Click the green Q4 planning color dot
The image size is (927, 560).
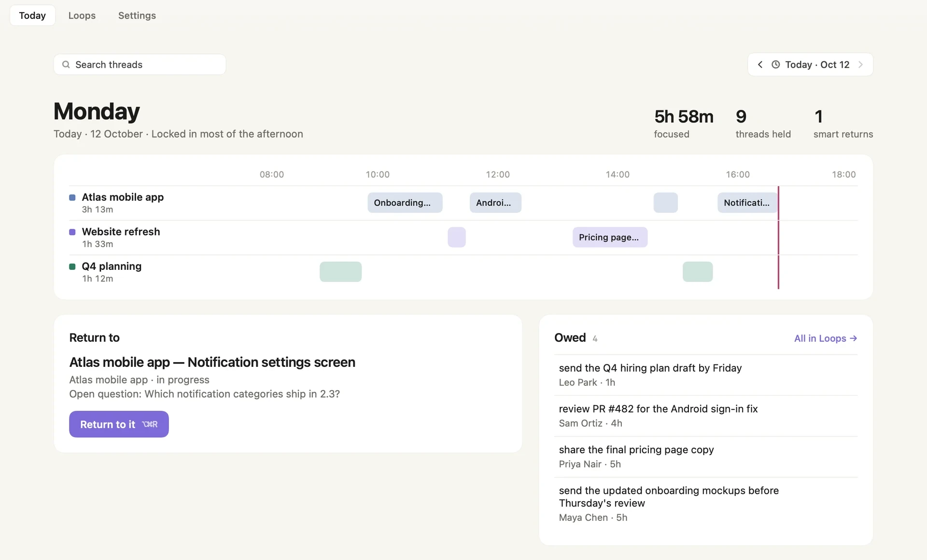coord(72,266)
